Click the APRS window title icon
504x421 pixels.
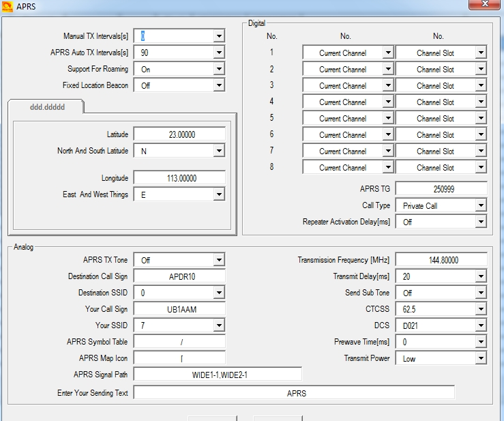[x=8, y=6]
